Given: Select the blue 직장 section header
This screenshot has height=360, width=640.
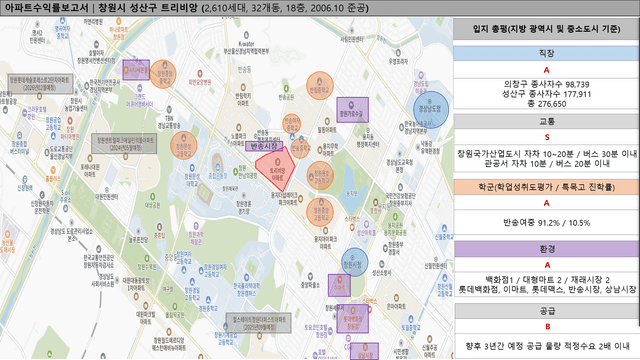Looking at the screenshot, I should 546,53.
